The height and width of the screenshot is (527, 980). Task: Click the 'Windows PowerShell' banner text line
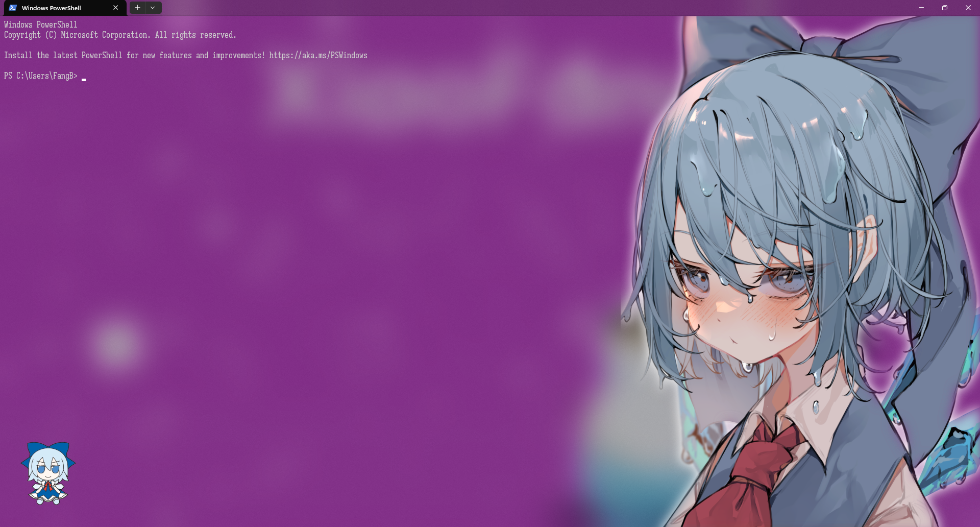pos(40,25)
